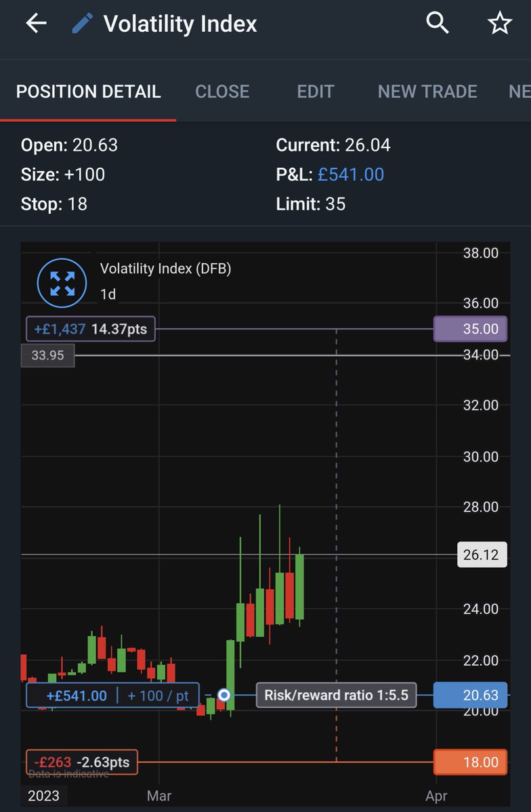This screenshot has width=531, height=812.
Task: Tap the -£263 -2.63pts stop label
Action: pyautogui.click(x=81, y=763)
